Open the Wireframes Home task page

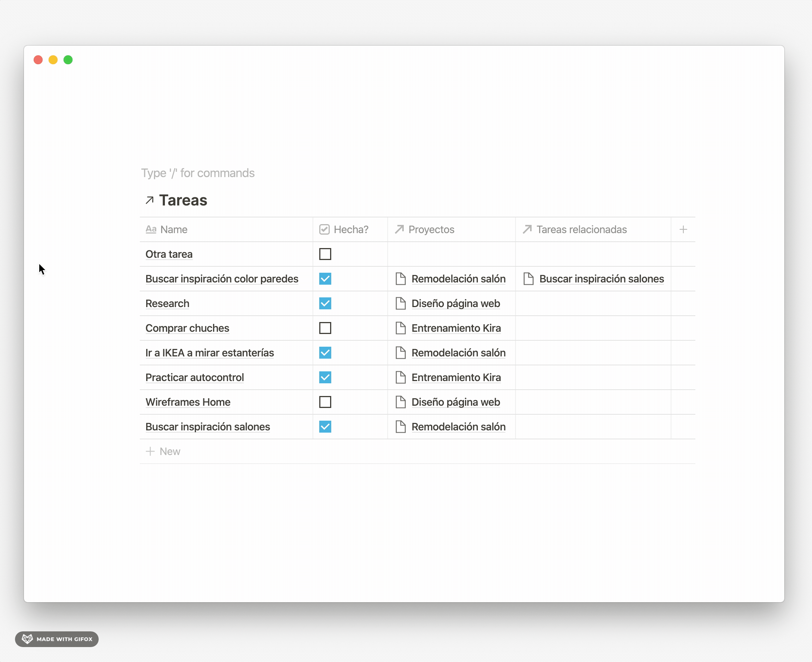pyautogui.click(x=187, y=402)
